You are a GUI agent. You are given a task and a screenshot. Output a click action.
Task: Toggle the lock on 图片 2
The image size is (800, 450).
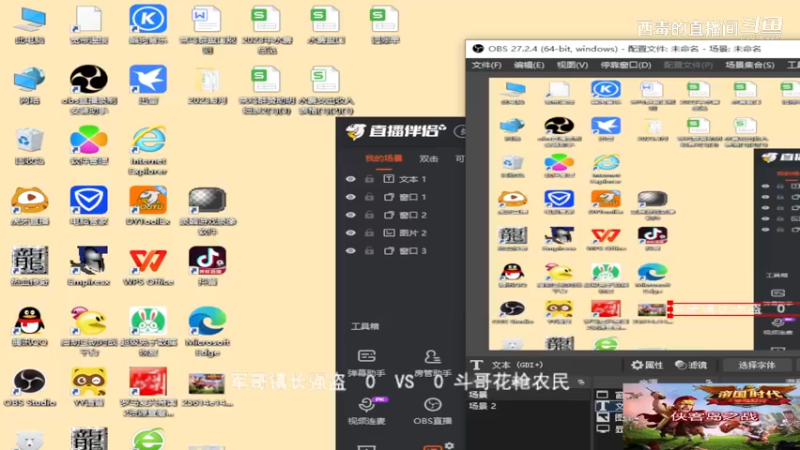pos(369,233)
